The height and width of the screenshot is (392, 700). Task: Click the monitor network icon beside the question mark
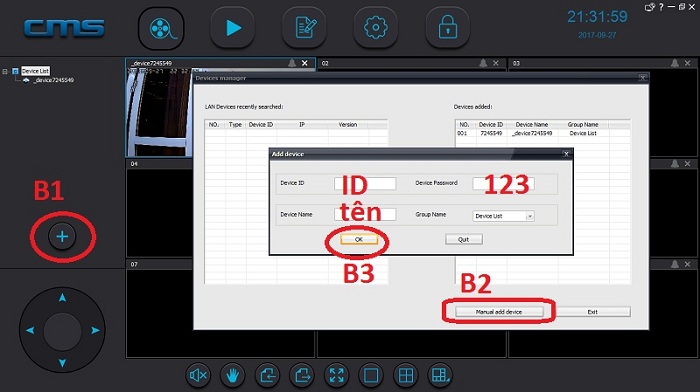650,7
